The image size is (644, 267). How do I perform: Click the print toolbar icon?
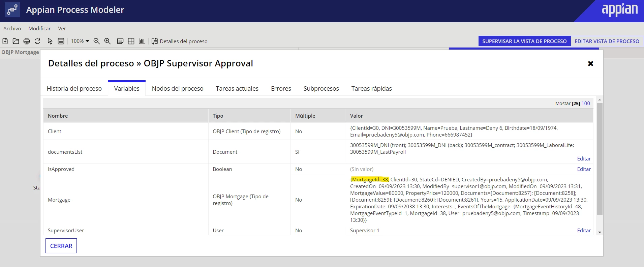(27, 41)
